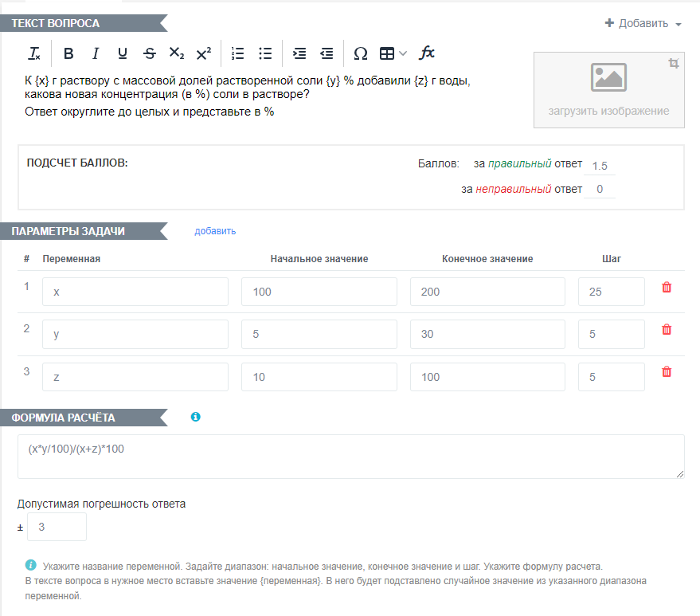Edit the incorrect answer points field
Viewport: 700px width, 616px height.
pos(600,189)
